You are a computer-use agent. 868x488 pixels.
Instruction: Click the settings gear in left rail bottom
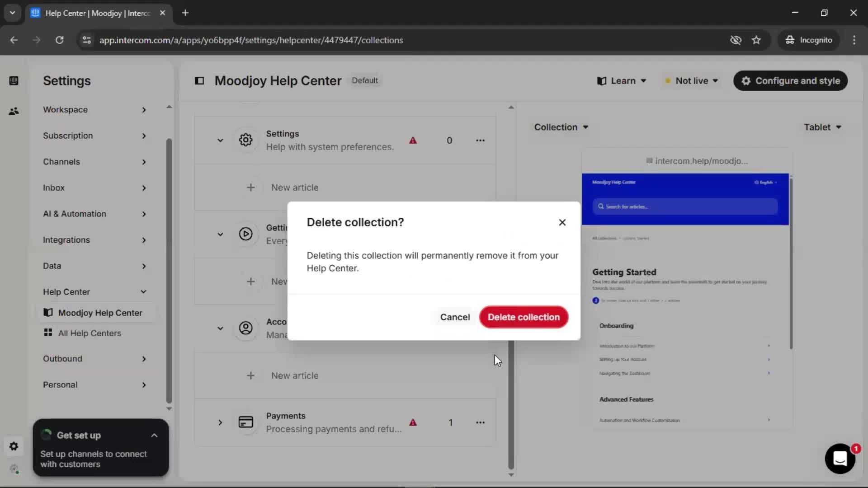14,446
